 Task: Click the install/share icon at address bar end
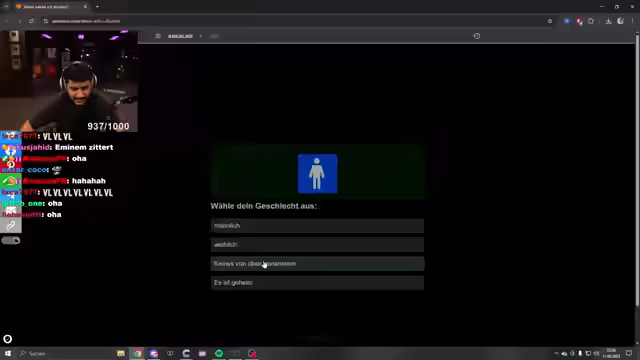(x=550, y=21)
